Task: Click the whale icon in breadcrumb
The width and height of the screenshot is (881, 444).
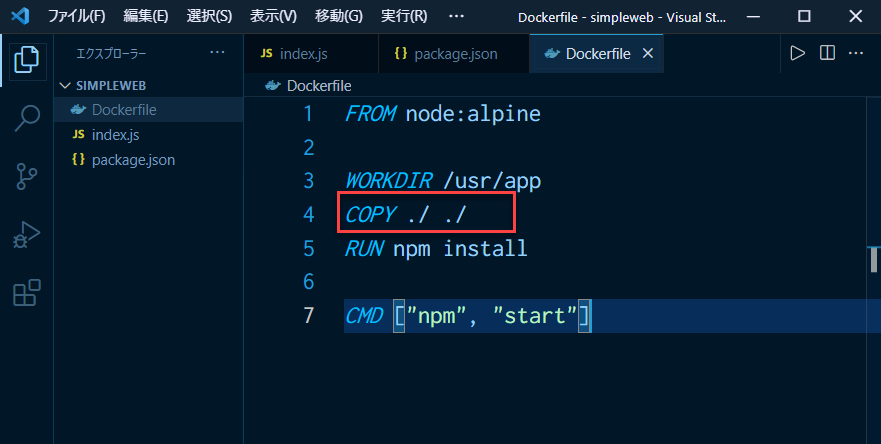Action: 273,85
